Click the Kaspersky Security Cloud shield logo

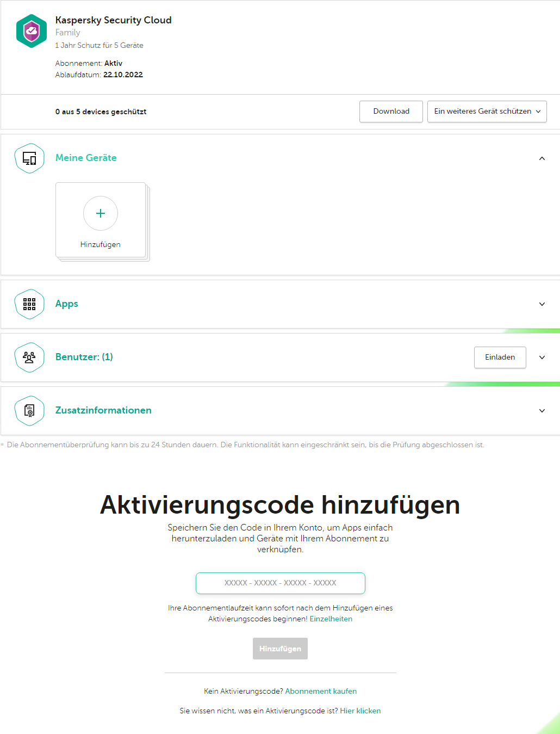coord(31,31)
